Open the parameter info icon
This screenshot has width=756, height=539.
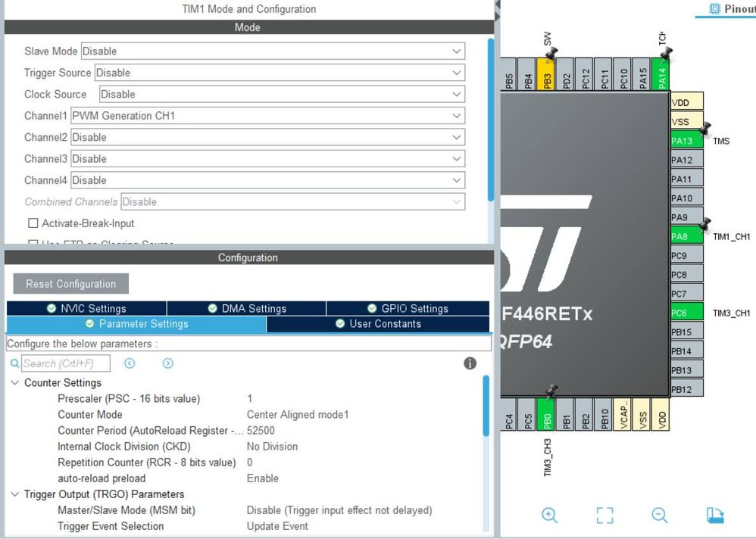pos(470,363)
